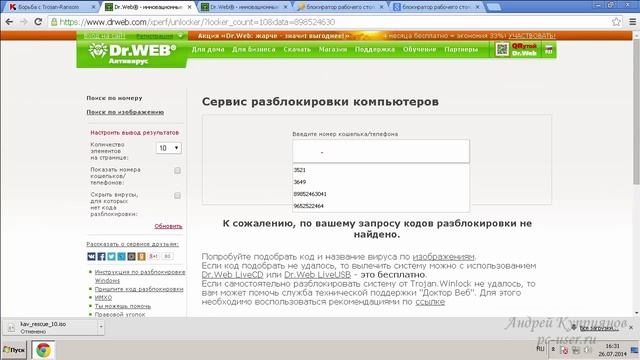Select suggestion 89852463041

click(x=381, y=194)
